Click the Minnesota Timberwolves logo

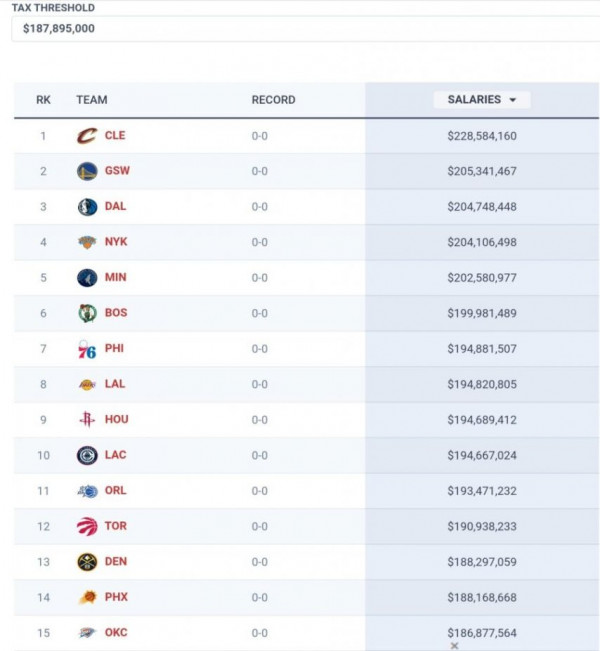click(87, 278)
